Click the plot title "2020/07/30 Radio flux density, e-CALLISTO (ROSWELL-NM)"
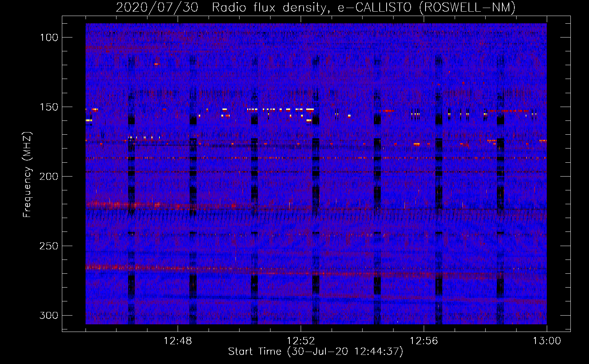589x364 pixels. (316, 7)
